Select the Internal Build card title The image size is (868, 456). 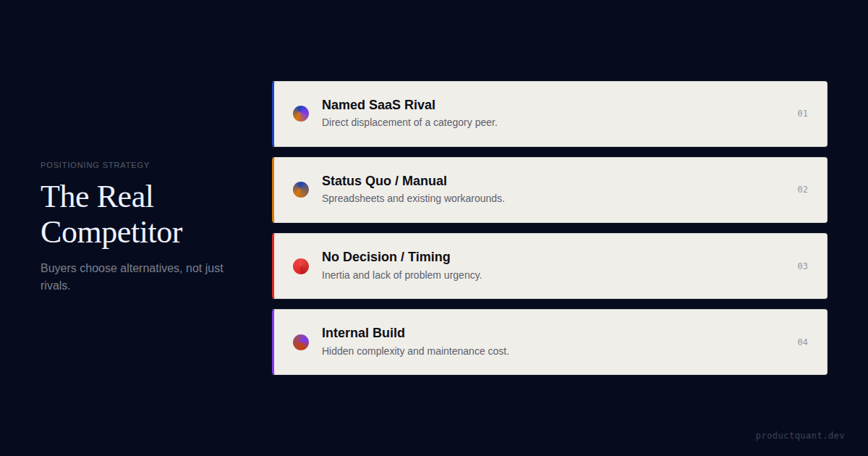coord(363,333)
